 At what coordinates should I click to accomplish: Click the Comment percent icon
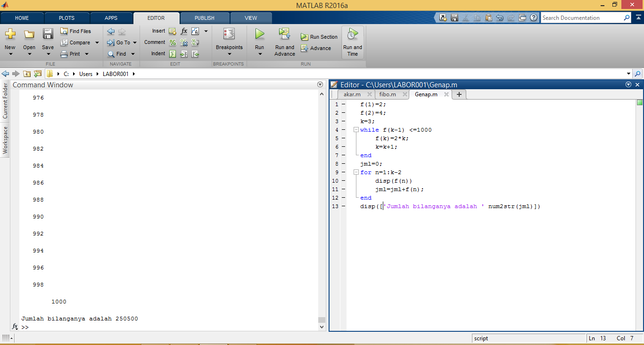pos(173,42)
